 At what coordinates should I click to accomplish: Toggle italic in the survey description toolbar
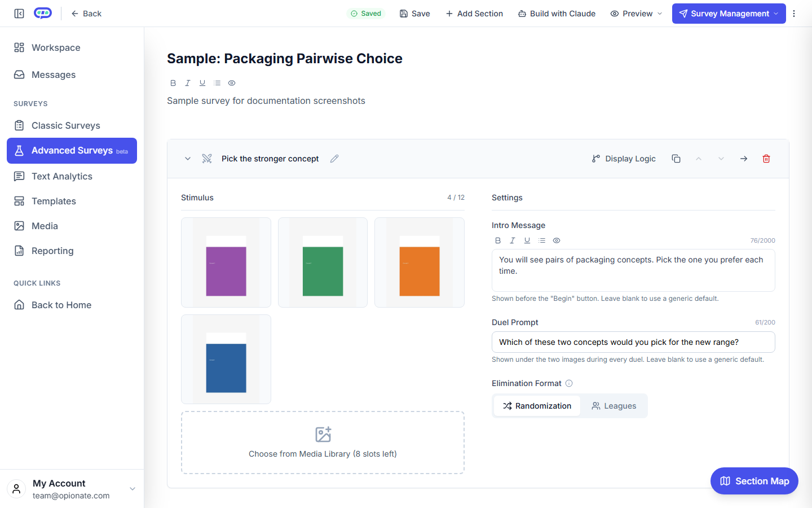pyautogui.click(x=188, y=83)
